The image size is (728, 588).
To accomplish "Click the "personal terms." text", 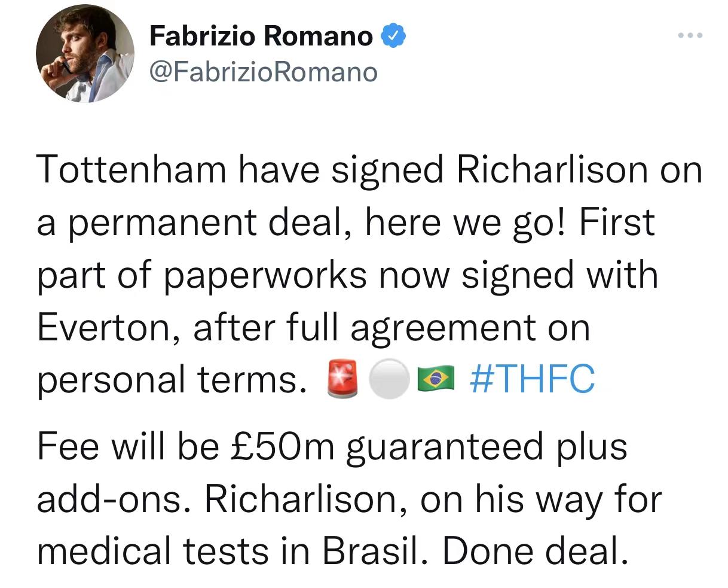I will 168,379.
